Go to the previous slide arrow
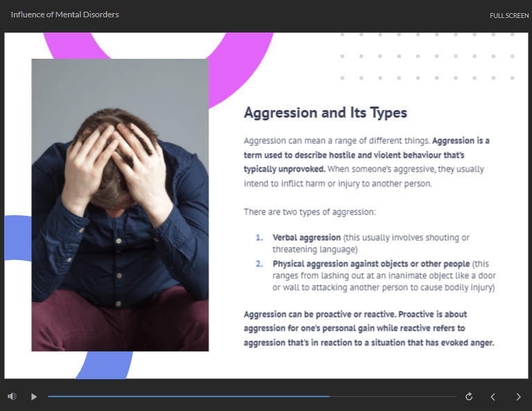 click(x=493, y=396)
